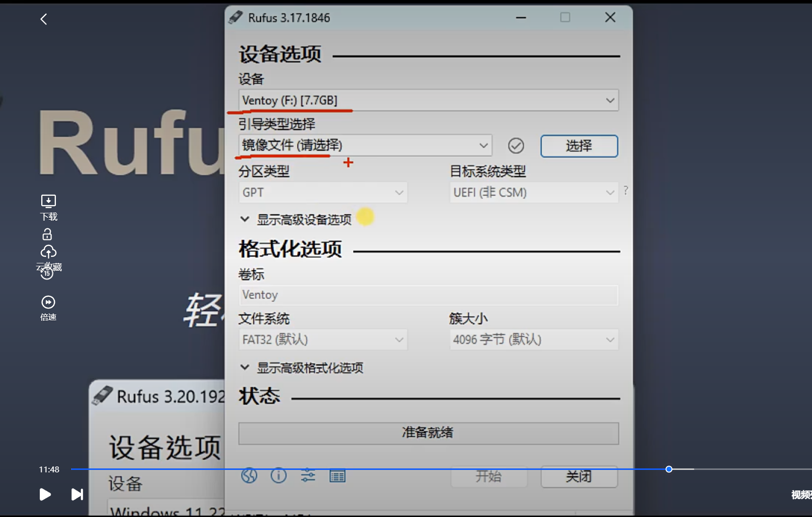Open the 4096 字节 cluster size dropdown
Screen dimensions: 812x517
[534, 339]
